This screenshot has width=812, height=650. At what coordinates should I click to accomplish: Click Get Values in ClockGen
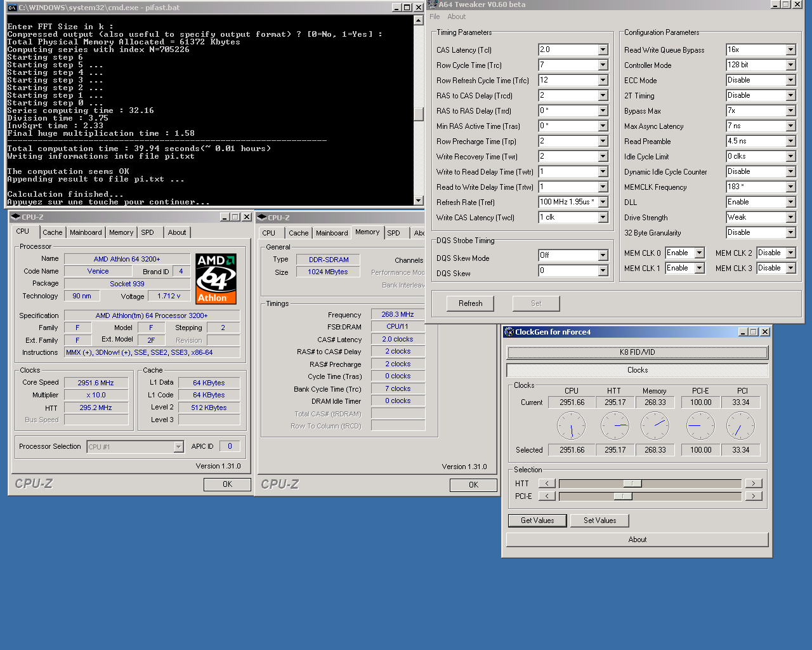coord(537,521)
